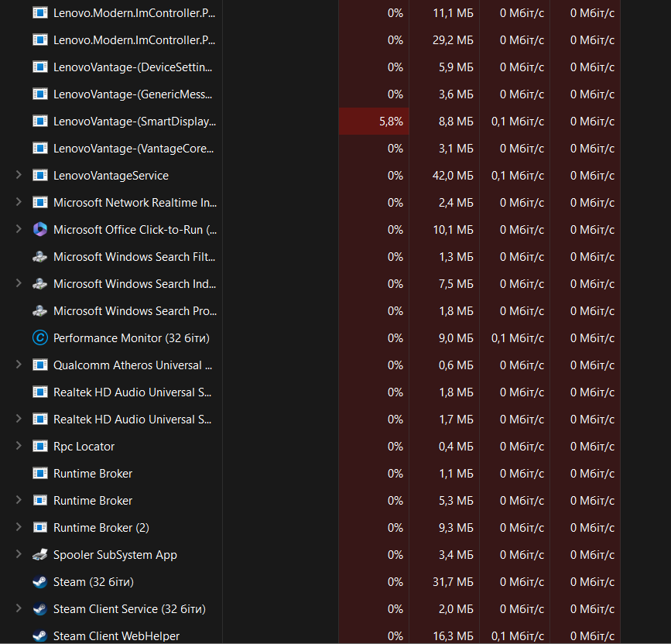The height and width of the screenshot is (644, 671).
Task: Click the 0,6 МБ memory value of Qualcomm Atheros
Action: click(x=456, y=365)
